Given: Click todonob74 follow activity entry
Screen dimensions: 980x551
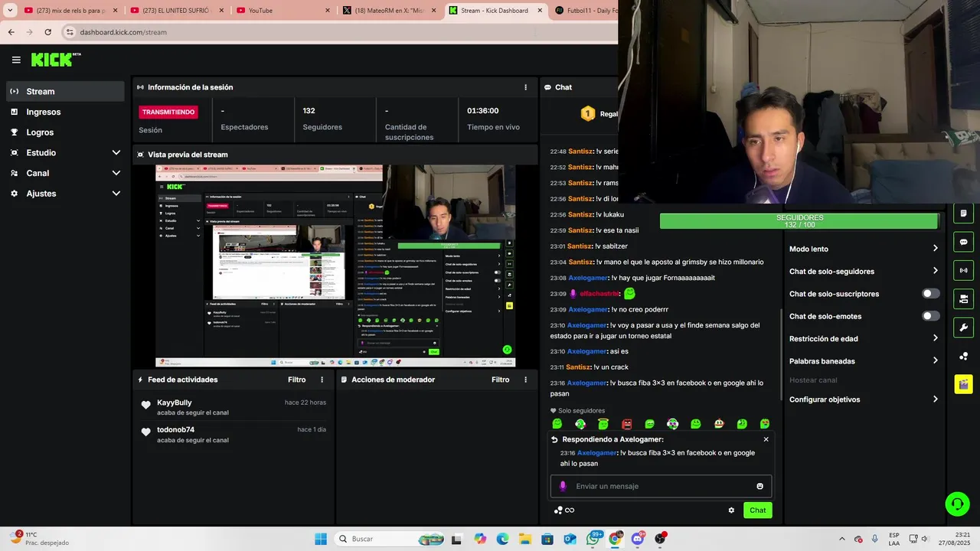Looking at the screenshot, I should coord(233,435).
